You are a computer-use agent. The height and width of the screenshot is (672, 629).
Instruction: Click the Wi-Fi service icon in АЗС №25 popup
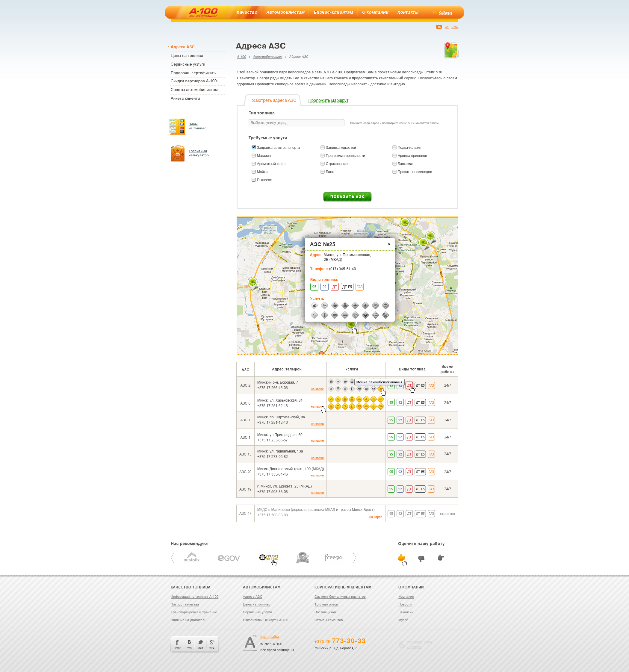click(365, 315)
